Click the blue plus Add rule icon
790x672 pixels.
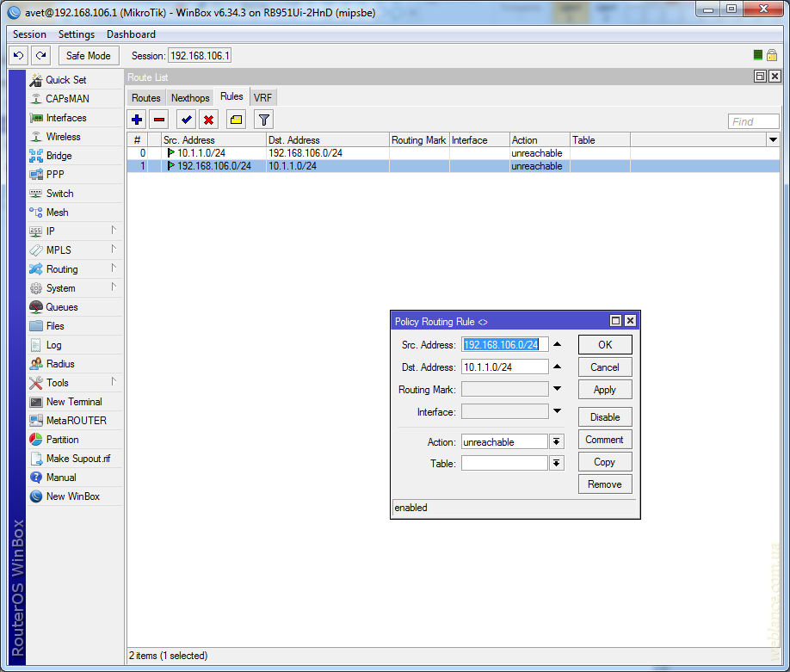(x=137, y=120)
